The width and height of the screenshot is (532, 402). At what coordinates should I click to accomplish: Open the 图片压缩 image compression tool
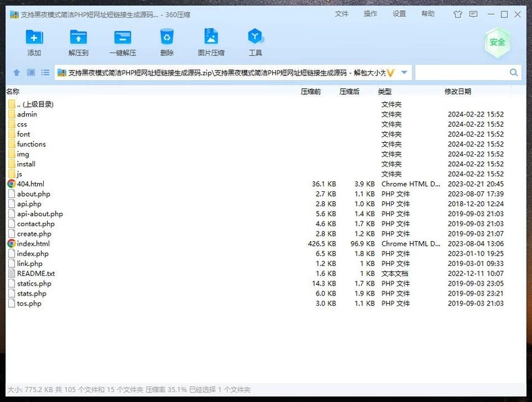[x=211, y=36]
